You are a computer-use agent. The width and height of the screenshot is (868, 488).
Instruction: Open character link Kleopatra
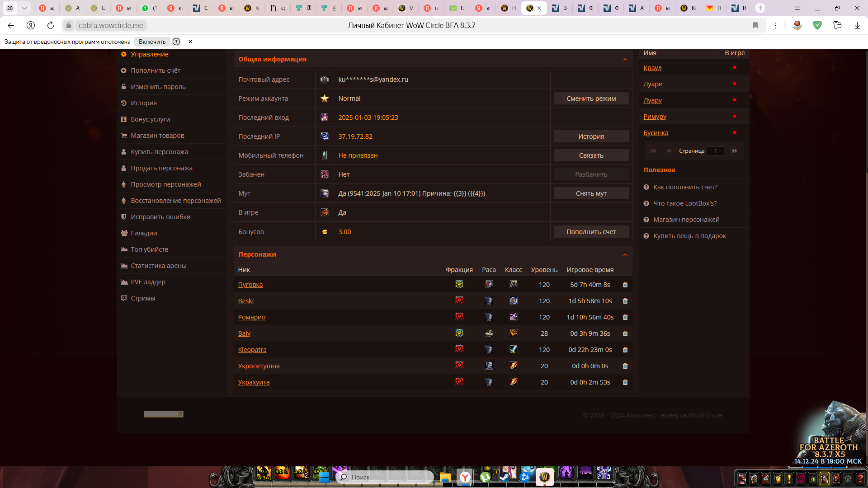coord(252,350)
